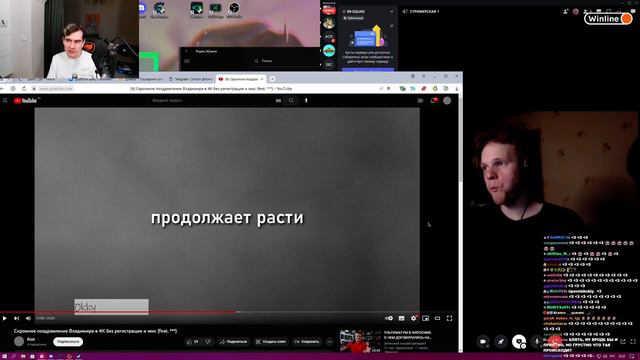Toggle camera in Discord call controls
This screenshot has height=360, width=640.
(x=483, y=342)
